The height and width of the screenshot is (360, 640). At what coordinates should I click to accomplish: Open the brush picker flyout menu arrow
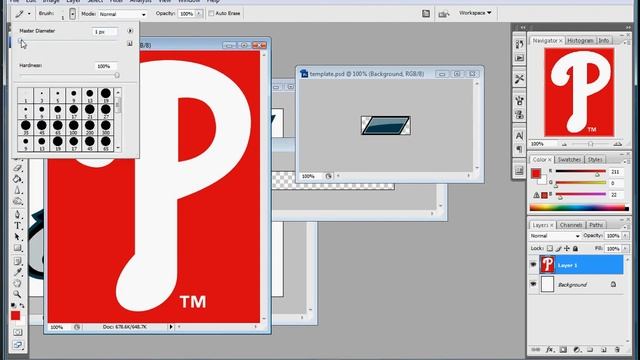pos(130,31)
